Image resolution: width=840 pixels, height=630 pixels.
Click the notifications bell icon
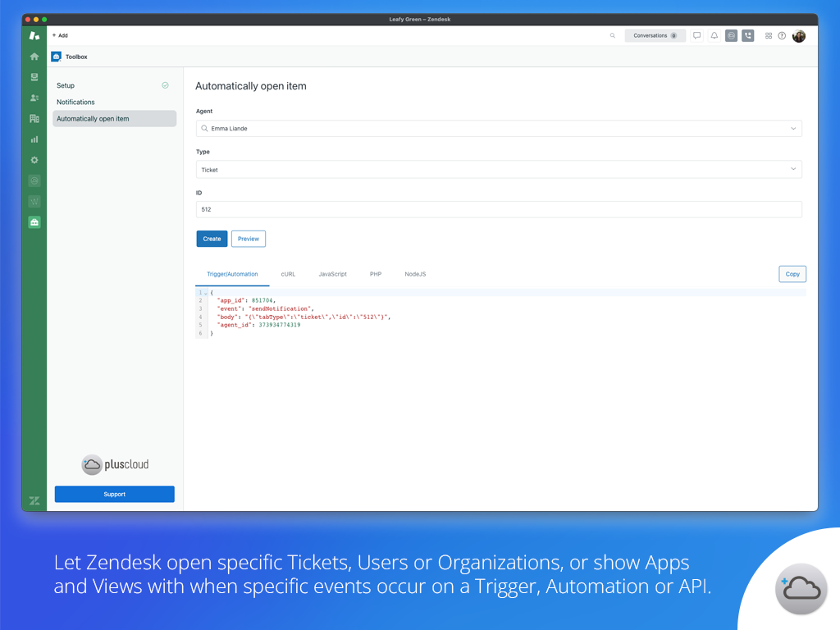(x=714, y=36)
